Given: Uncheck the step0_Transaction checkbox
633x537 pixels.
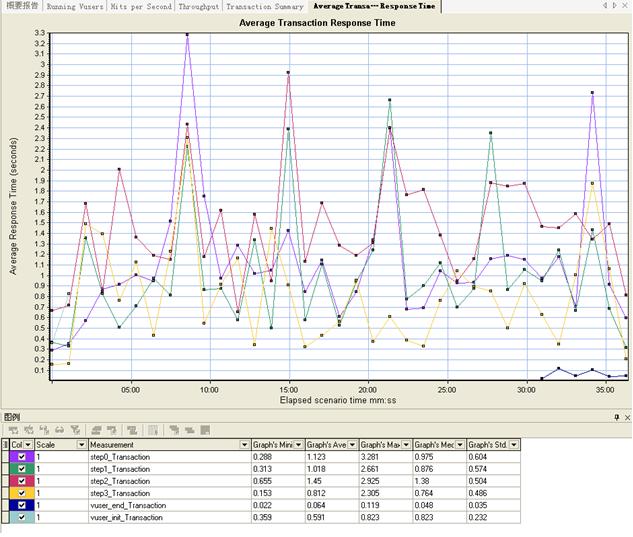Looking at the screenshot, I should click(x=22, y=455).
